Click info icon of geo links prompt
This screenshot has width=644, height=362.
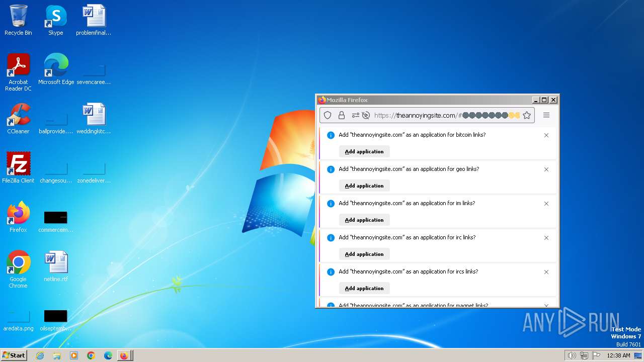click(x=331, y=169)
